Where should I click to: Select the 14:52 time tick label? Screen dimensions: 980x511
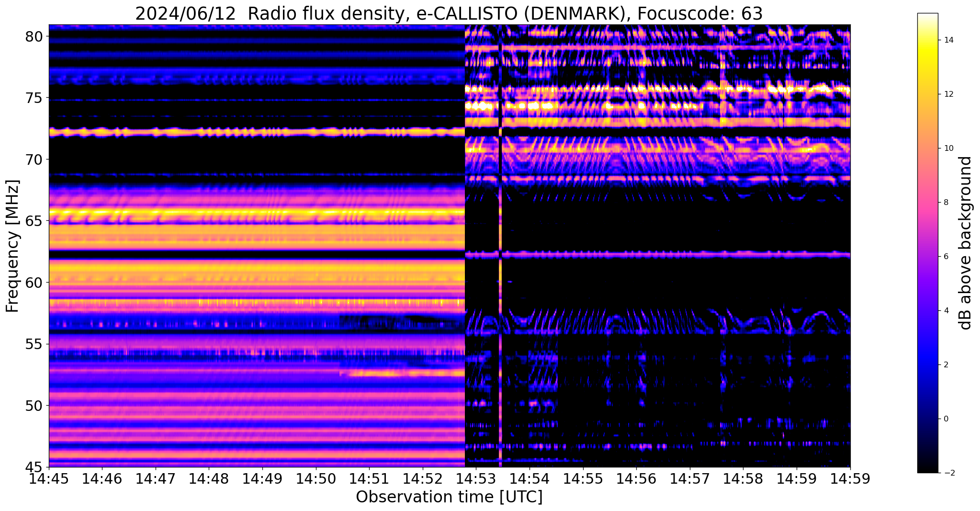(x=423, y=479)
